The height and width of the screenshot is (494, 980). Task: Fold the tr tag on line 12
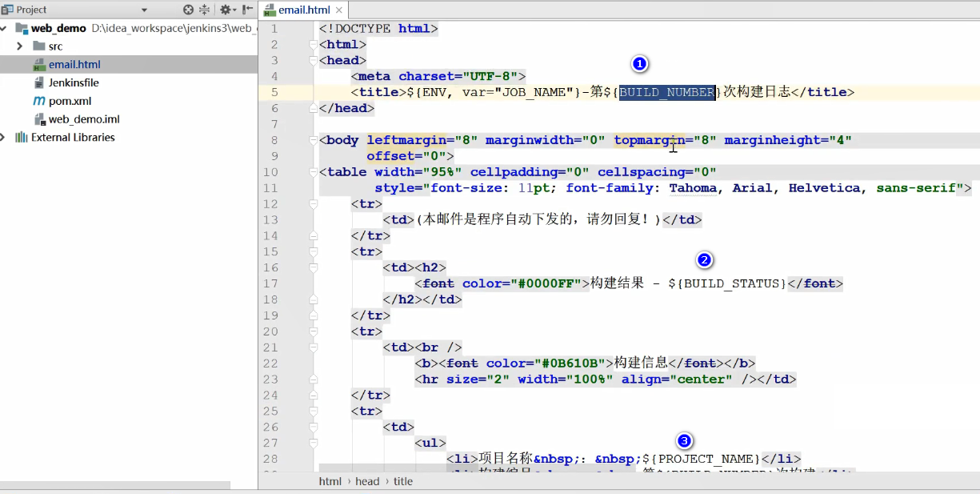(314, 204)
